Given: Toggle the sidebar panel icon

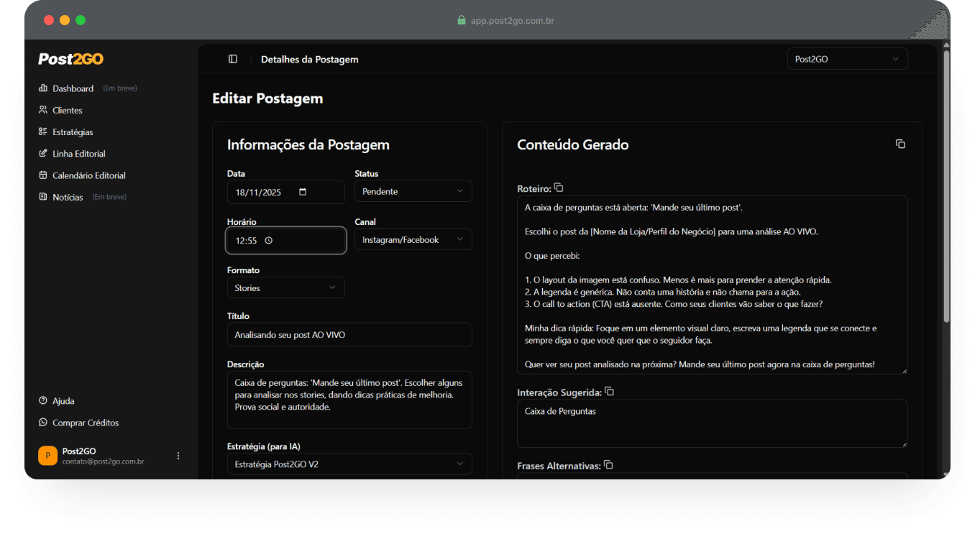Looking at the screenshot, I should 233,59.
